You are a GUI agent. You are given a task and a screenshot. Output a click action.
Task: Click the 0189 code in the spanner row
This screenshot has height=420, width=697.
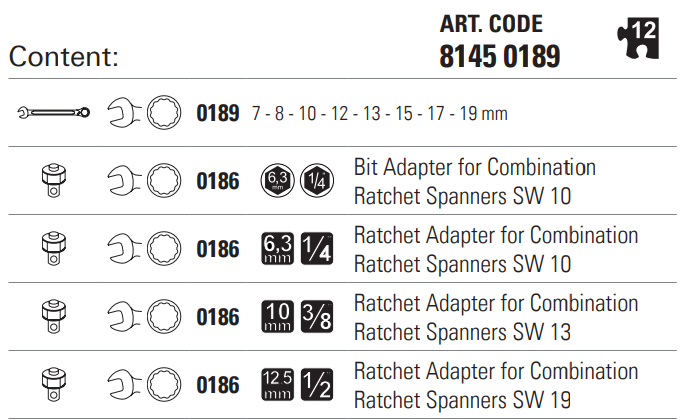coord(218,114)
